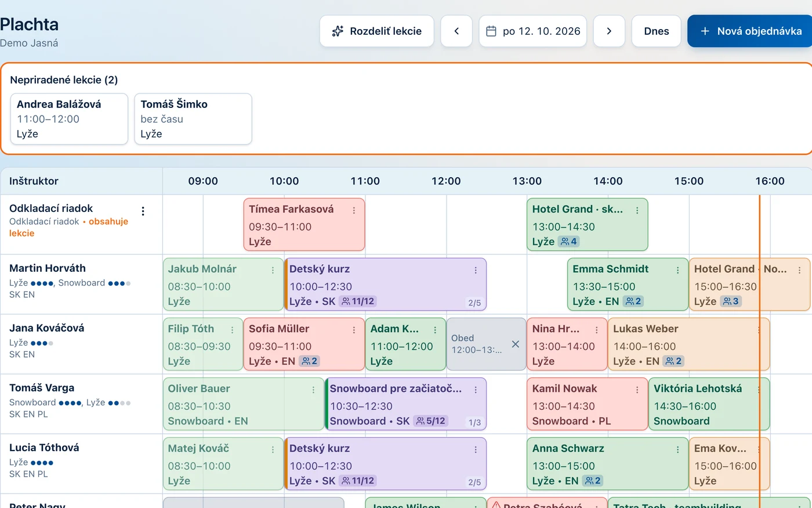Open Kamil Nowak snowboard lesson
Viewport: 812px width, 508px height.
pyautogui.click(x=587, y=404)
